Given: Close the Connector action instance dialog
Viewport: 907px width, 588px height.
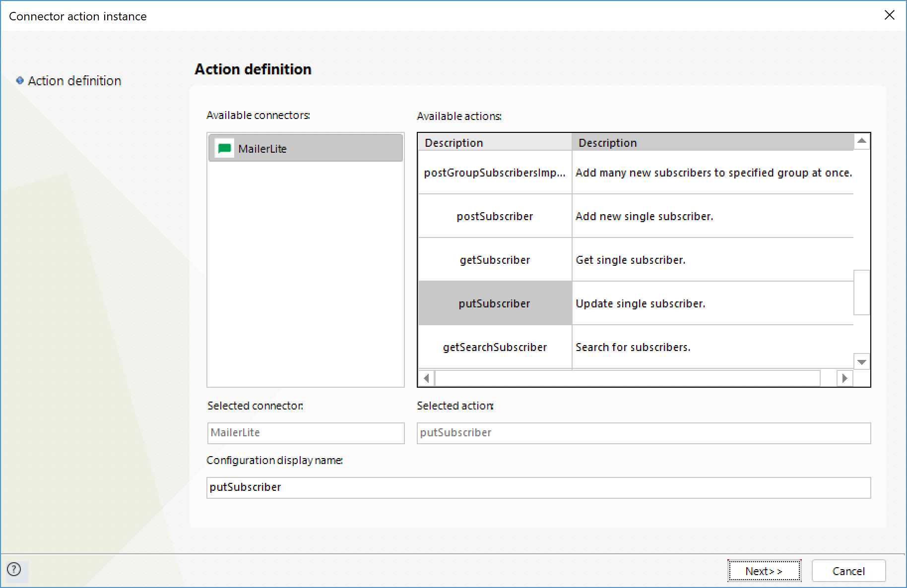Looking at the screenshot, I should click(x=890, y=15).
